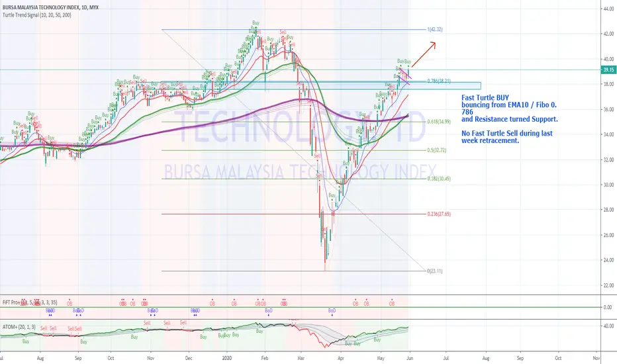This screenshot has height=364, width=617.
Task: Click the 0.5(32.72) Fibonacci level label
Action: click(x=437, y=150)
